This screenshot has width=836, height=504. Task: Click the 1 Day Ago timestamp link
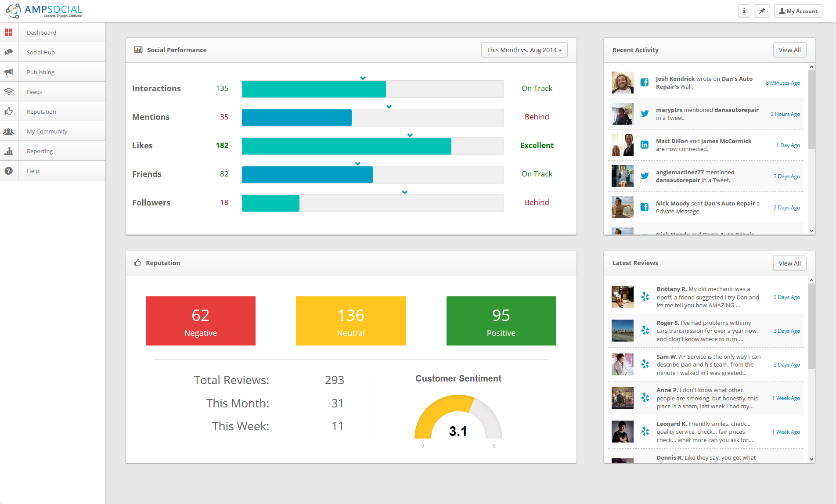(x=788, y=145)
